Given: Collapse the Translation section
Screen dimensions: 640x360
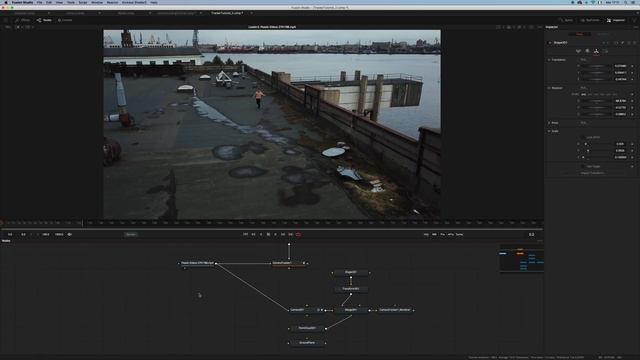Looking at the screenshot, I should (549, 60).
